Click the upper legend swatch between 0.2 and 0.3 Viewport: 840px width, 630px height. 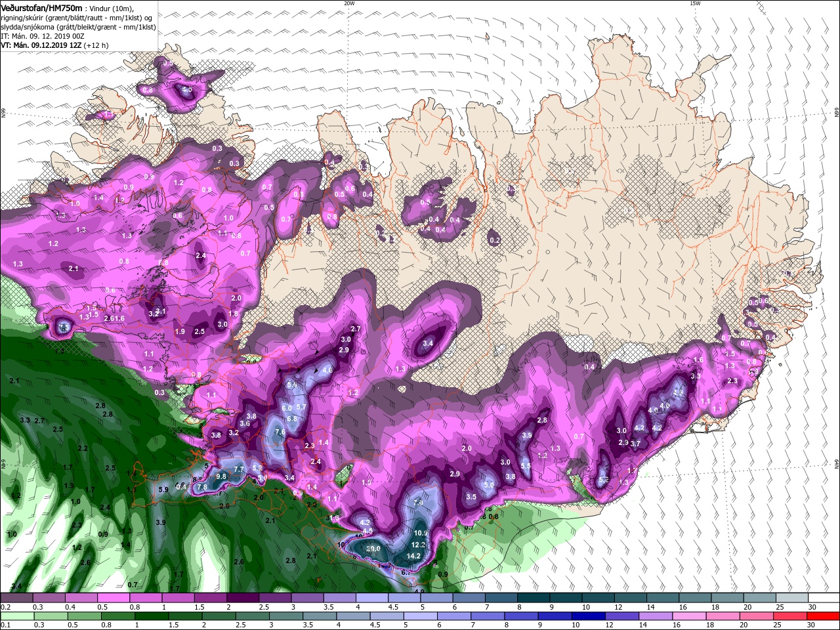(x=16, y=598)
